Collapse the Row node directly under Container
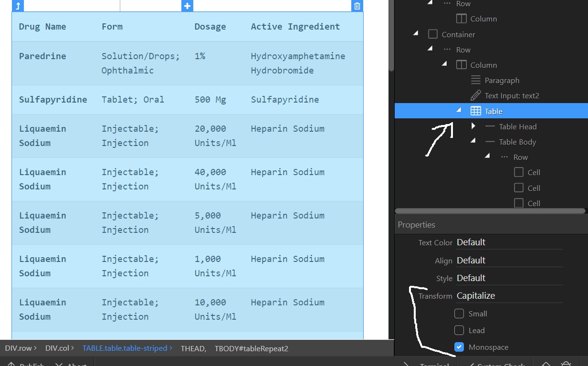The width and height of the screenshot is (588, 366). [430, 49]
